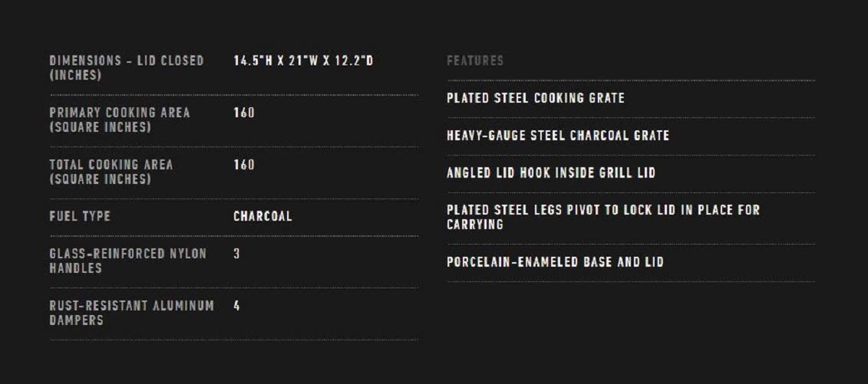Screen dimensions: 868x384
Task: Select the Charcoal fuel value
Action: (262, 216)
